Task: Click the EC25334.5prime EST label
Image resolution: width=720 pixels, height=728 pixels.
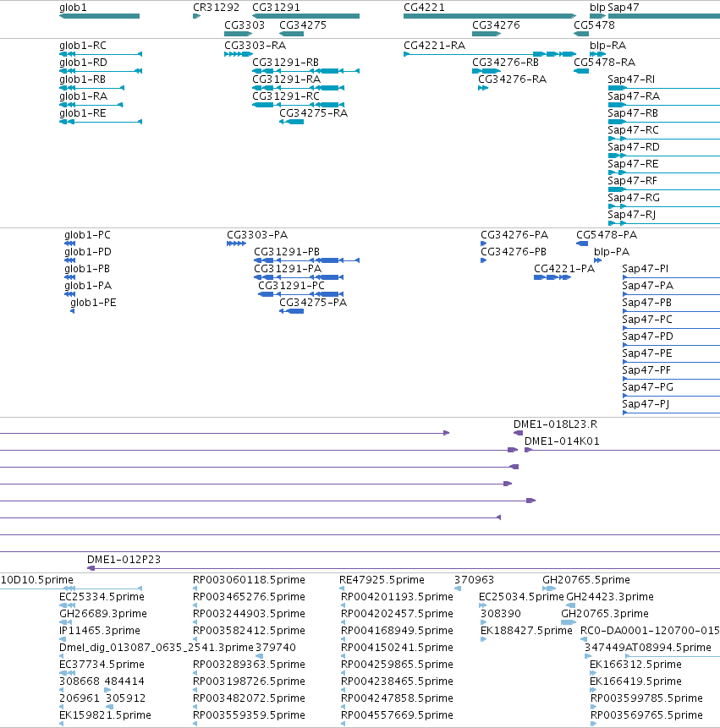Action: tap(102, 597)
